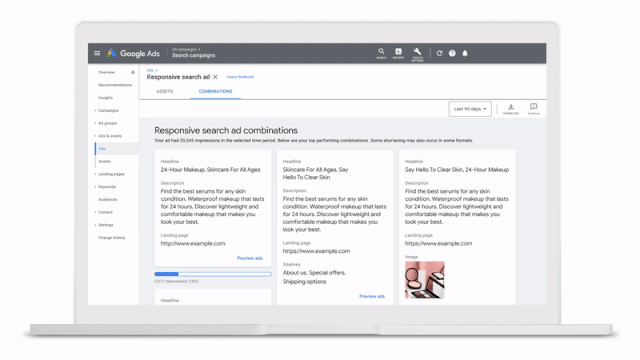Click the 'Shipping options' sitelink text
The width and height of the screenshot is (640, 360).
(304, 282)
